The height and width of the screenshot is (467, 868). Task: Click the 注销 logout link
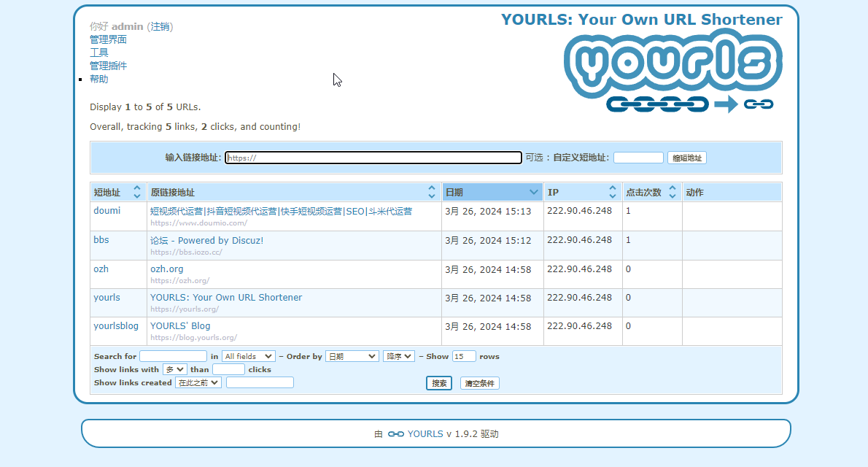coord(160,26)
